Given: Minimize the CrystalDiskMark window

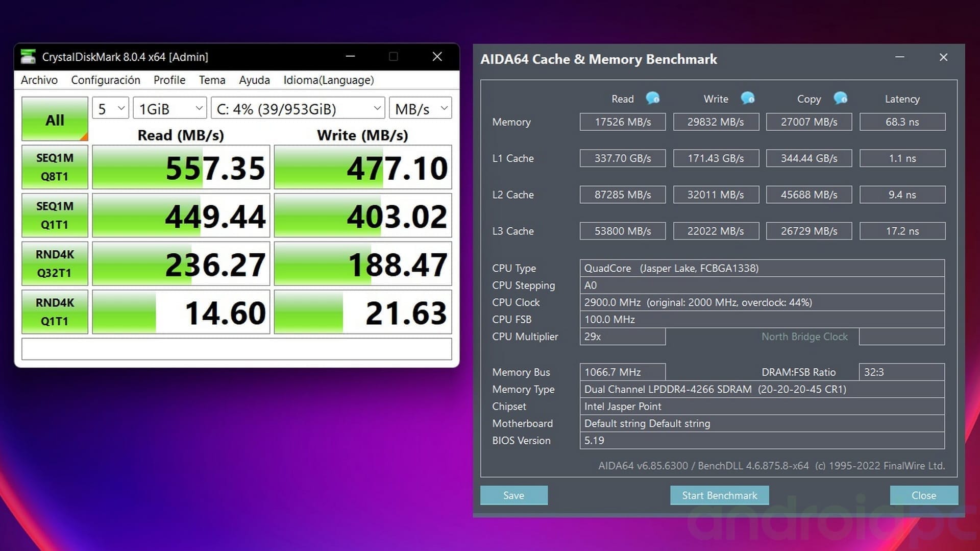Looking at the screenshot, I should click(x=350, y=57).
